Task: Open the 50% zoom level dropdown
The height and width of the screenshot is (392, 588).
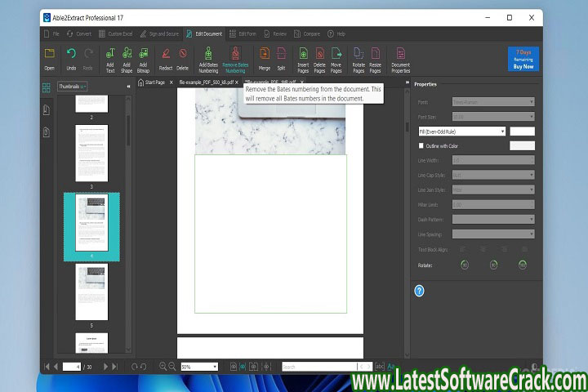Action: pos(199,367)
